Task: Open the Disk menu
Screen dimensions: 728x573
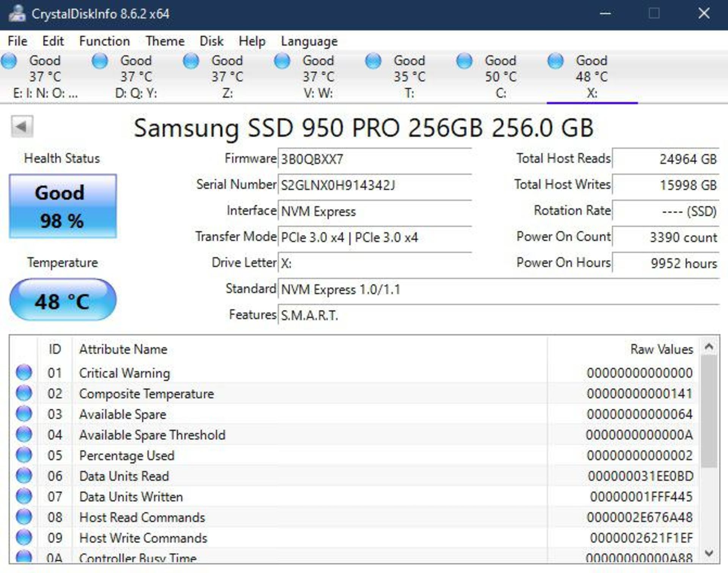Action: click(x=212, y=41)
